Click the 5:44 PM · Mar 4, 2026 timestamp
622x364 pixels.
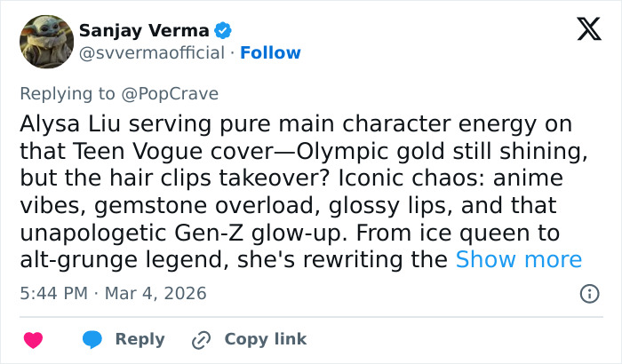click(x=113, y=293)
